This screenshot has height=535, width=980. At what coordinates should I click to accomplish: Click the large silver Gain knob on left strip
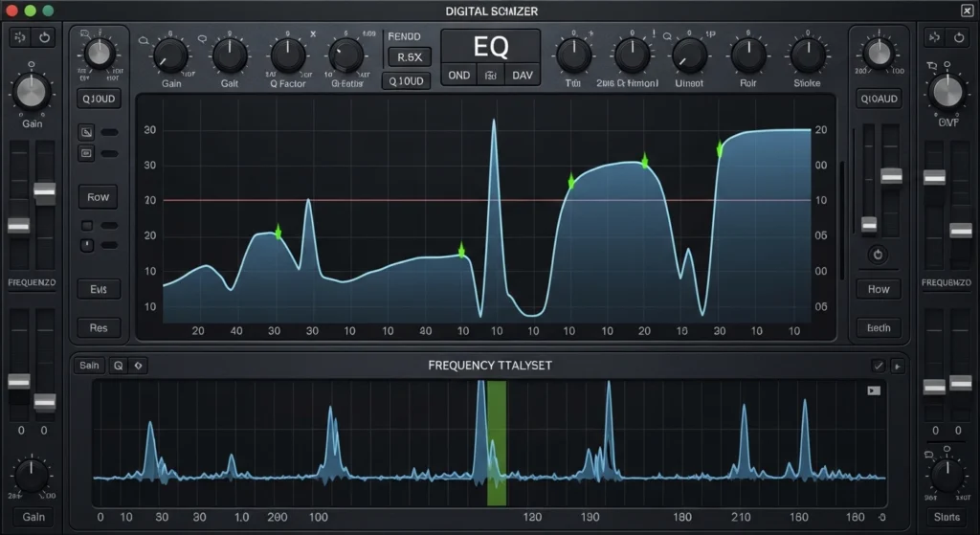[x=32, y=92]
